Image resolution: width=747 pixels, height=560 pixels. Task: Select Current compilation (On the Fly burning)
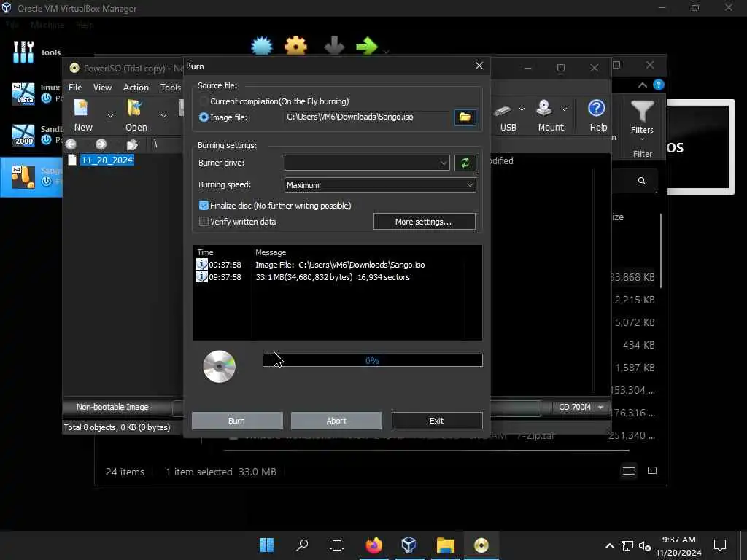coord(204,101)
